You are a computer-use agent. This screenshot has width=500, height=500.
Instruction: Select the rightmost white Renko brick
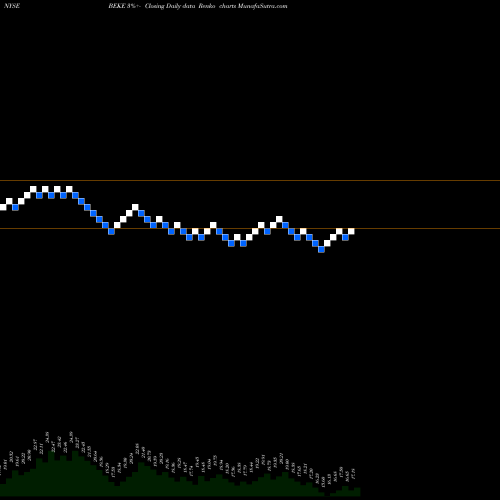pos(351,231)
